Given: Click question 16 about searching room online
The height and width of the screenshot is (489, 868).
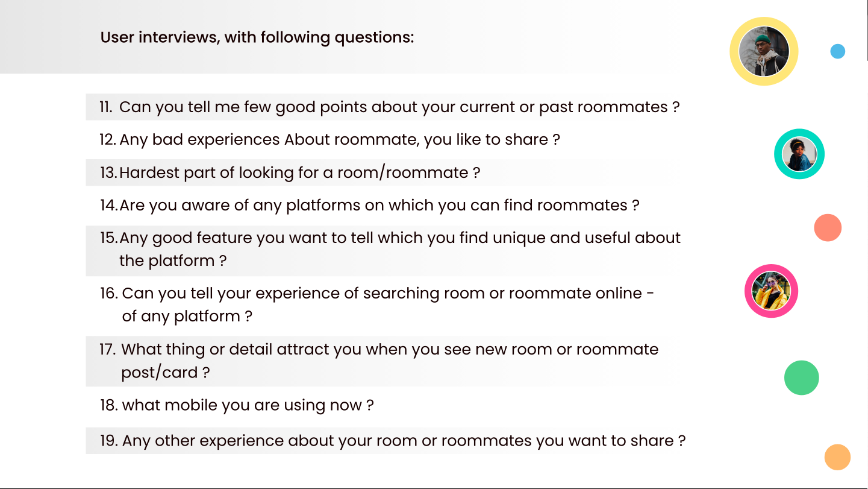Looking at the screenshot, I should coord(377,304).
